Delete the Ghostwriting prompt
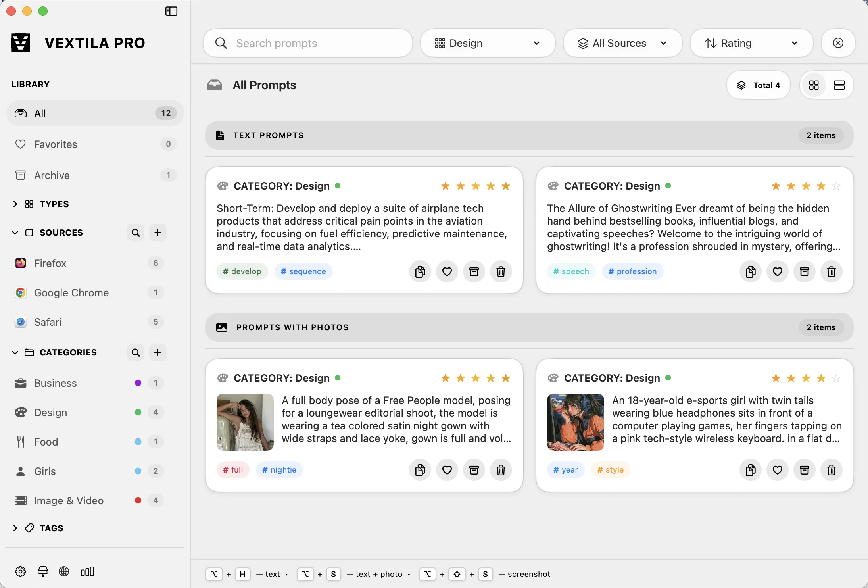The height and width of the screenshot is (588, 868). point(832,271)
